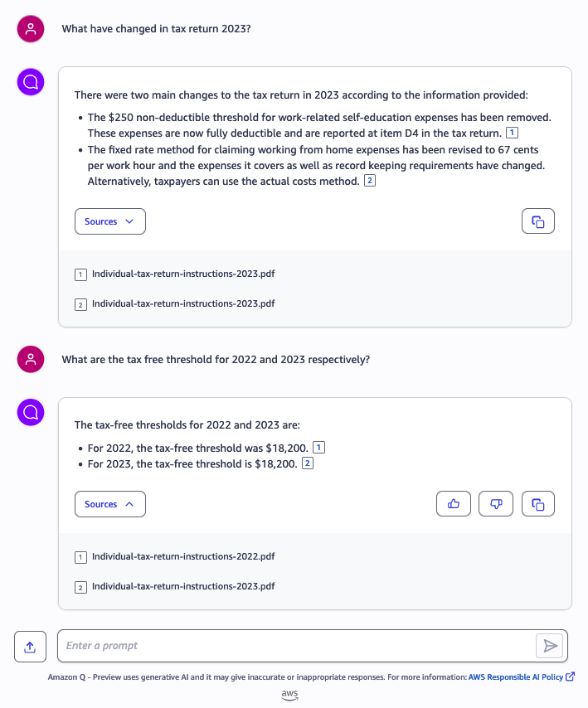Click the AWS logo in footer
This screenshot has height=708, width=588.
pyautogui.click(x=289, y=694)
